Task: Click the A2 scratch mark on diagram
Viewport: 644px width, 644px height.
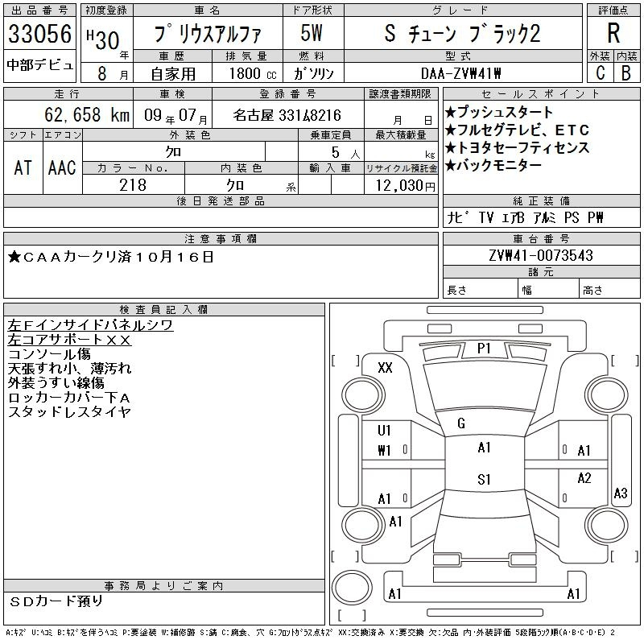Action: click(x=584, y=479)
